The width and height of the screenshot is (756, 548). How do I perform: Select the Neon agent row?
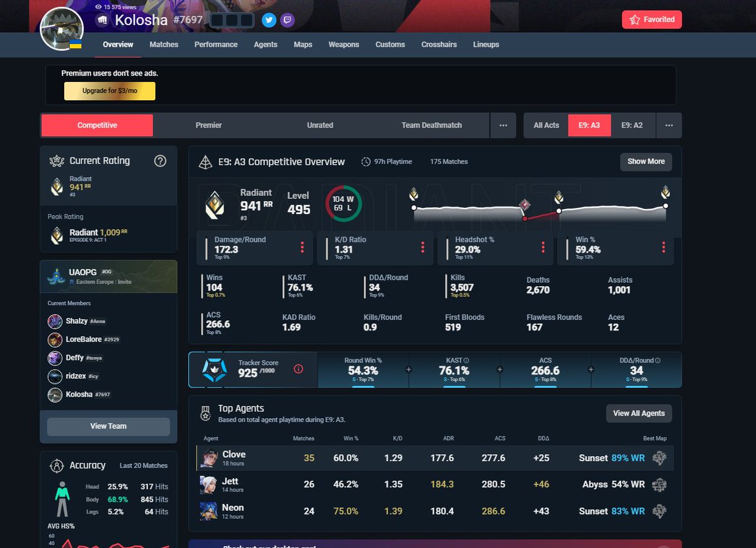pos(435,511)
